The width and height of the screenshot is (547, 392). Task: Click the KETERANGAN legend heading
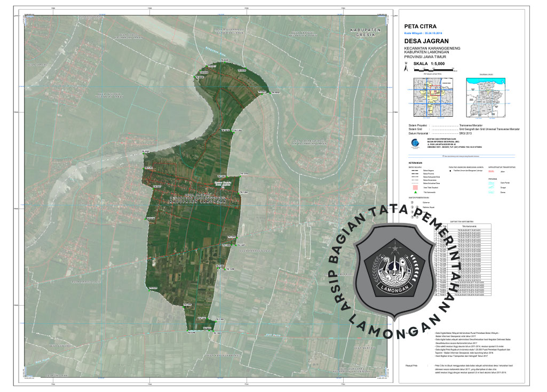point(415,162)
